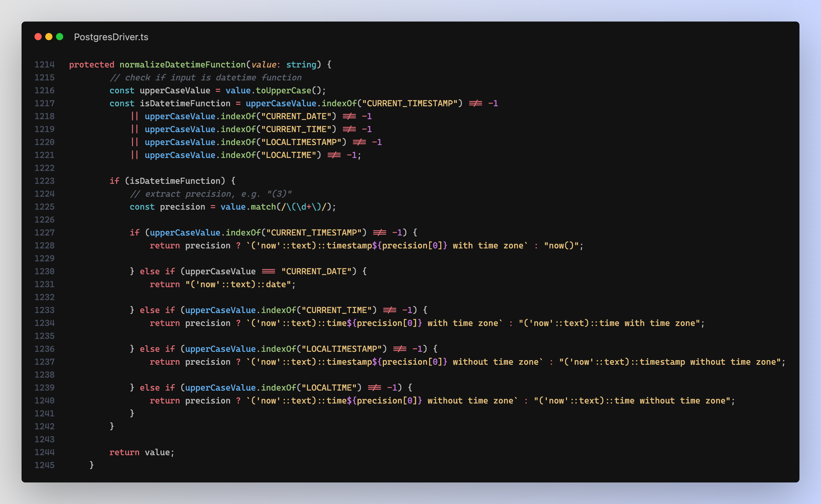Select the protected keyword on line 1214

(x=91, y=64)
